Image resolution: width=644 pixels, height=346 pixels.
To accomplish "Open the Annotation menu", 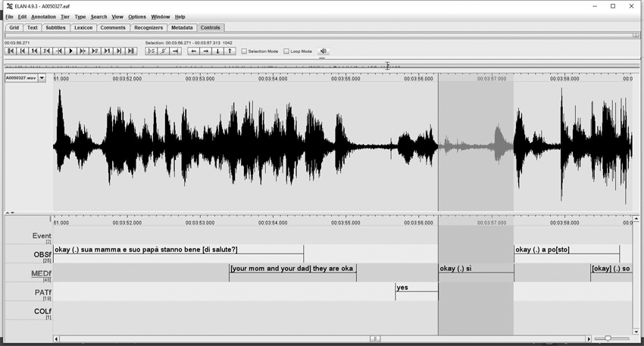I will [43, 17].
